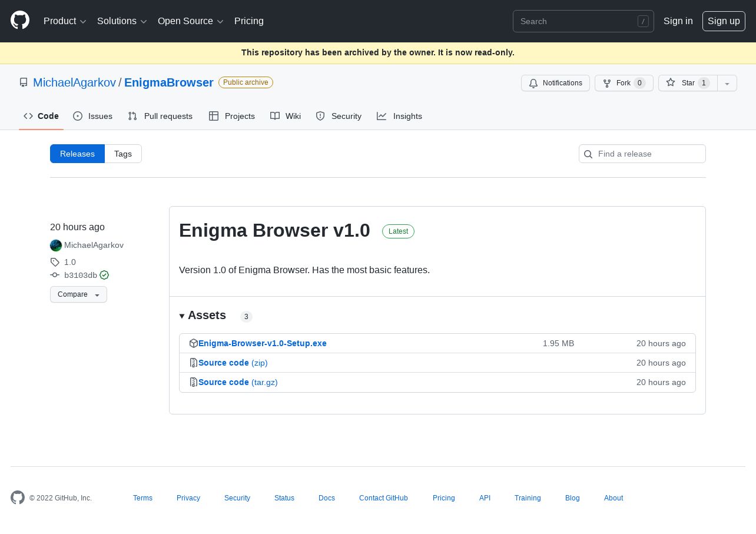Open the Security tab

point(339,116)
